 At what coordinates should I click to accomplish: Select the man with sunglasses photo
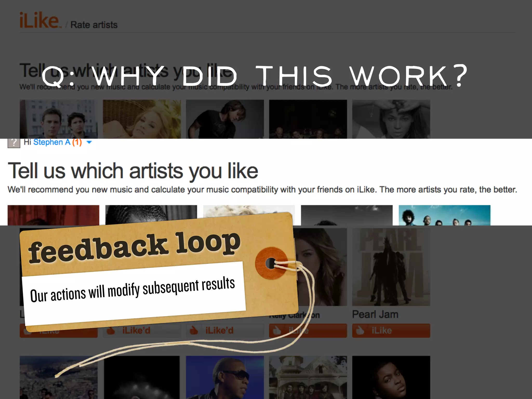225,377
